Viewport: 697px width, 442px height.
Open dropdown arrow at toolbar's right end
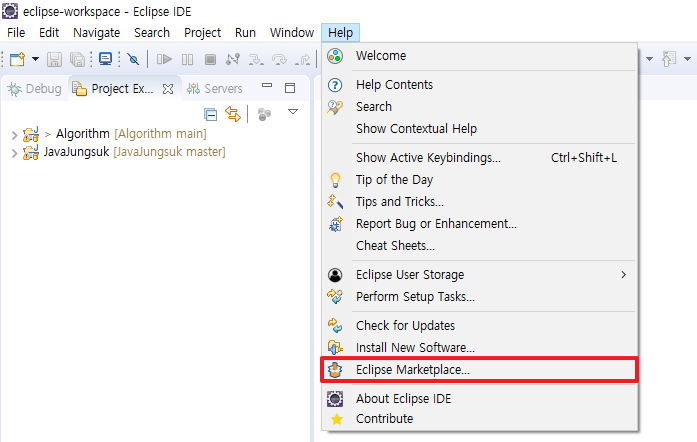(x=687, y=59)
